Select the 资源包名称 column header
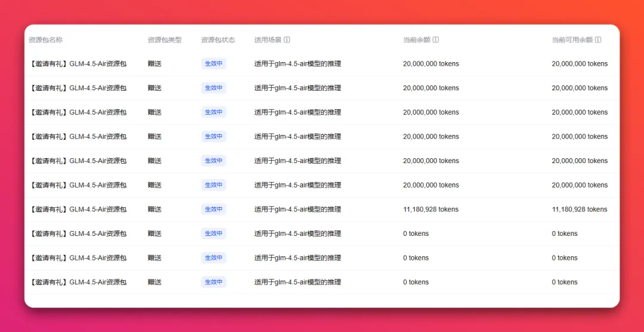Screen dimensions: 644x332 coord(45,40)
